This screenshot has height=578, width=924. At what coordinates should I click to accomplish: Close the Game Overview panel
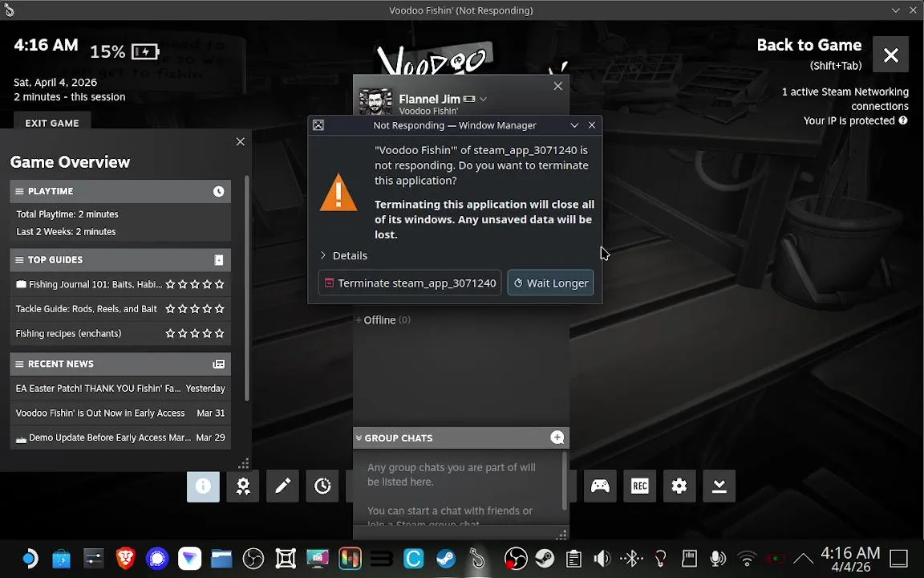(240, 141)
